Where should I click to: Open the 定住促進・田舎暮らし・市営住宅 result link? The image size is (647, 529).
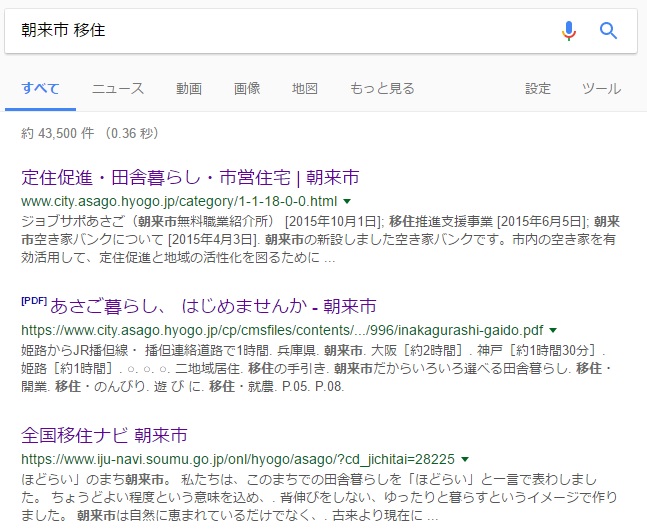[x=190, y=178]
